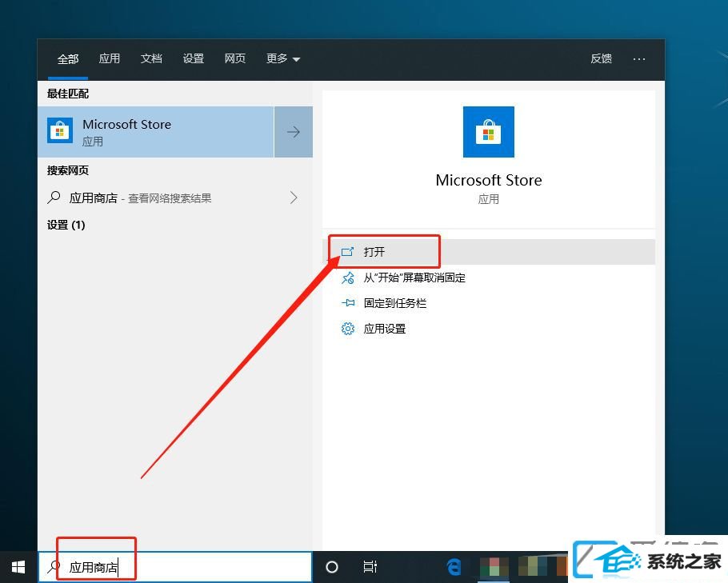This screenshot has width=728, height=583.
Task: Click the app settings gear icon
Action: (347, 329)
